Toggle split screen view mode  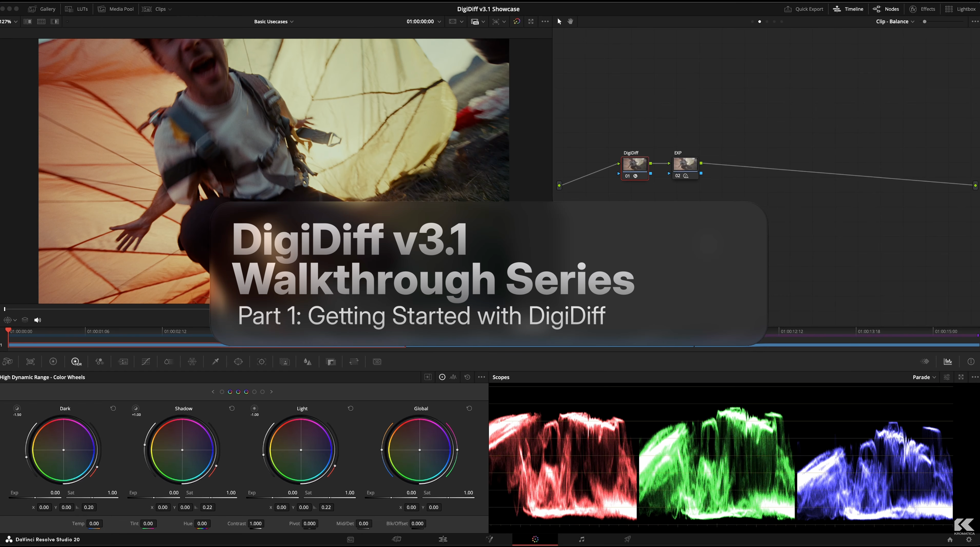point(41,21)
